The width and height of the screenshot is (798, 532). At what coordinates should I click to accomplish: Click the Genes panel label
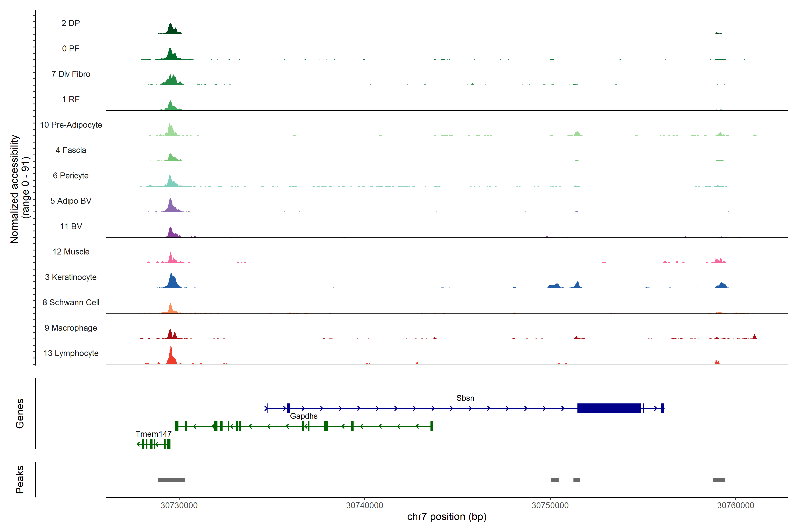pyautogui.click(x=20, y=413)
